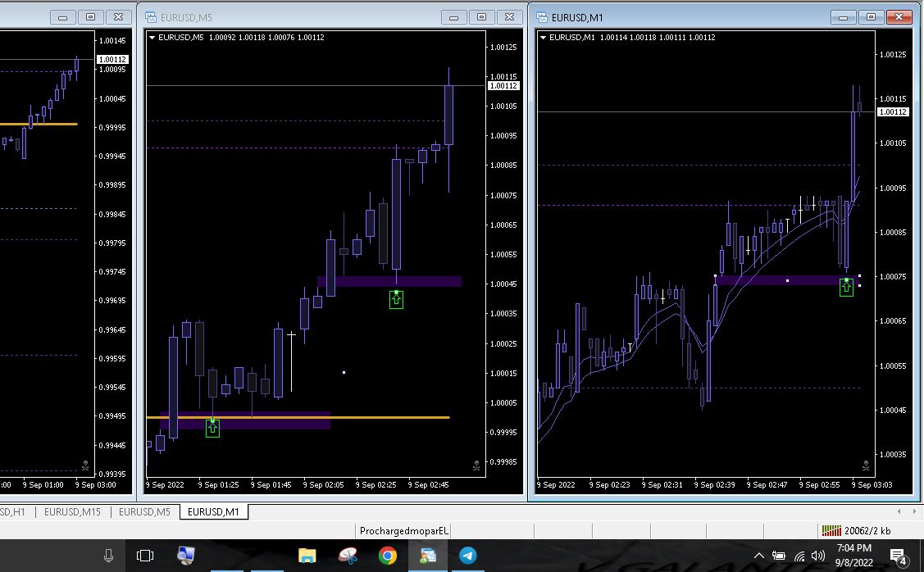Click the battery icon in system tray

779,556
